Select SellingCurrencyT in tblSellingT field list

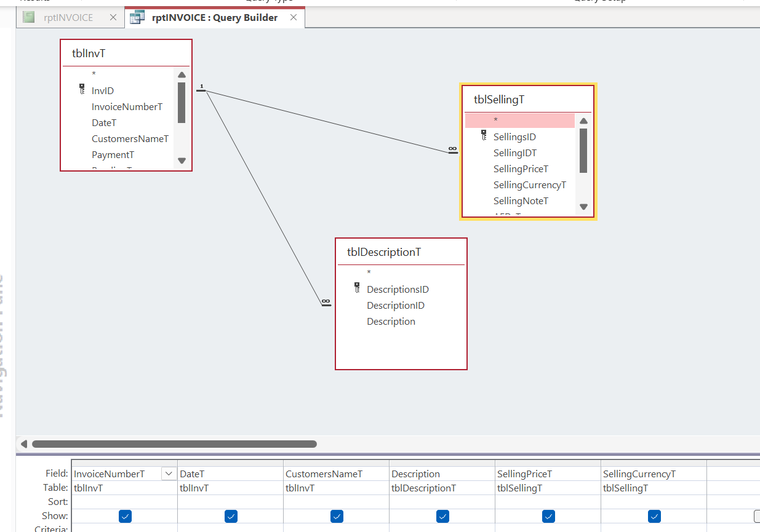point(530,185)
